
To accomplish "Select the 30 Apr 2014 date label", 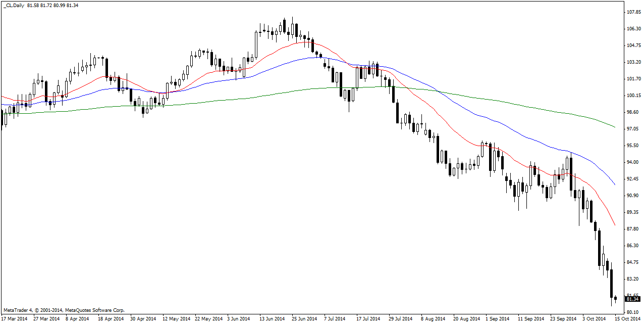I will pos(143,319).
